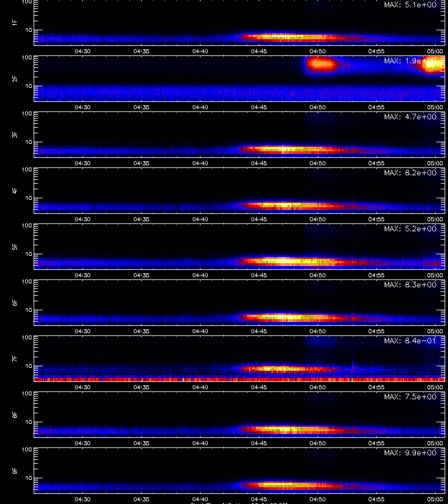Click the 04:50 tick label beneath panel 2F
Viewport: 448px width, 504px height.
(x=318, y=107)
